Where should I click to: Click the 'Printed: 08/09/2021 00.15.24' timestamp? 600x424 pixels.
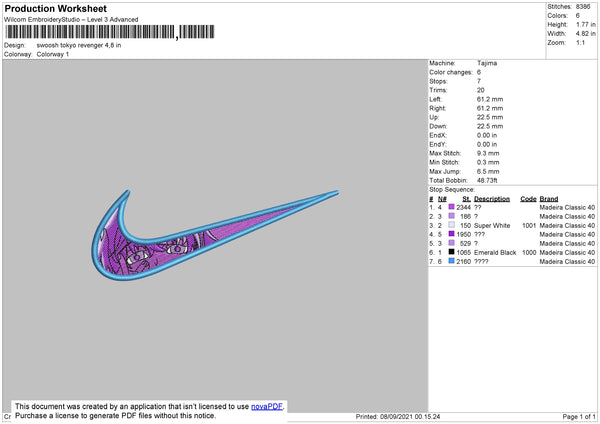(398, 416)
